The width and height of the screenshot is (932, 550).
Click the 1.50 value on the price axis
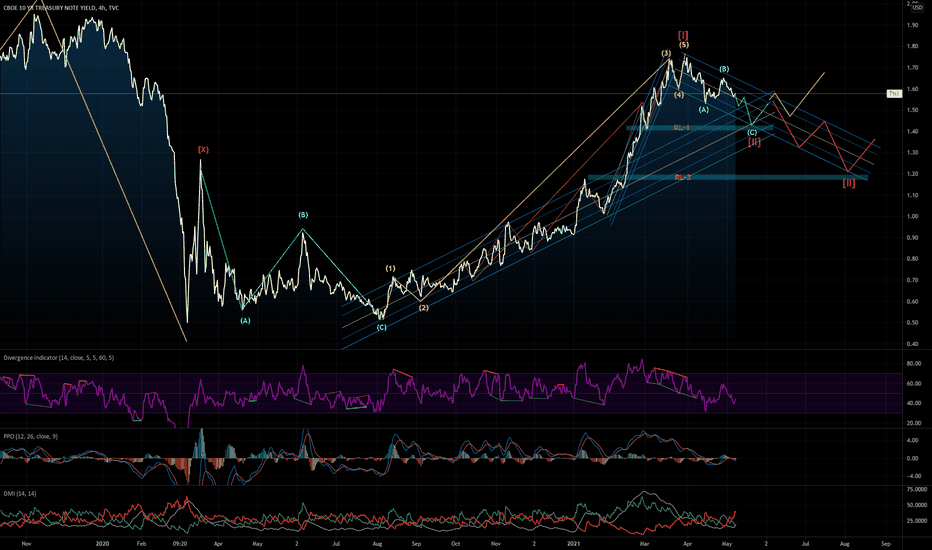(x=913, y=110)
